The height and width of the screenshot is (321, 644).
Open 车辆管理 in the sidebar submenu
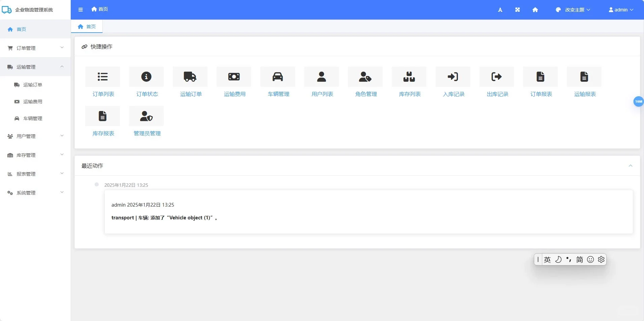tap(35, 118)
